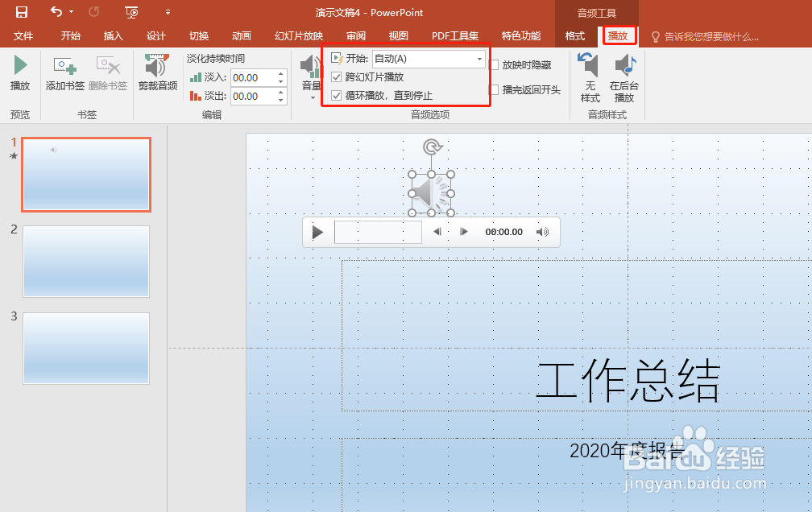Switch to the 切换 ribbon tab
The width and height of the screenshot is (812, 512).
(x=199, y=35)
